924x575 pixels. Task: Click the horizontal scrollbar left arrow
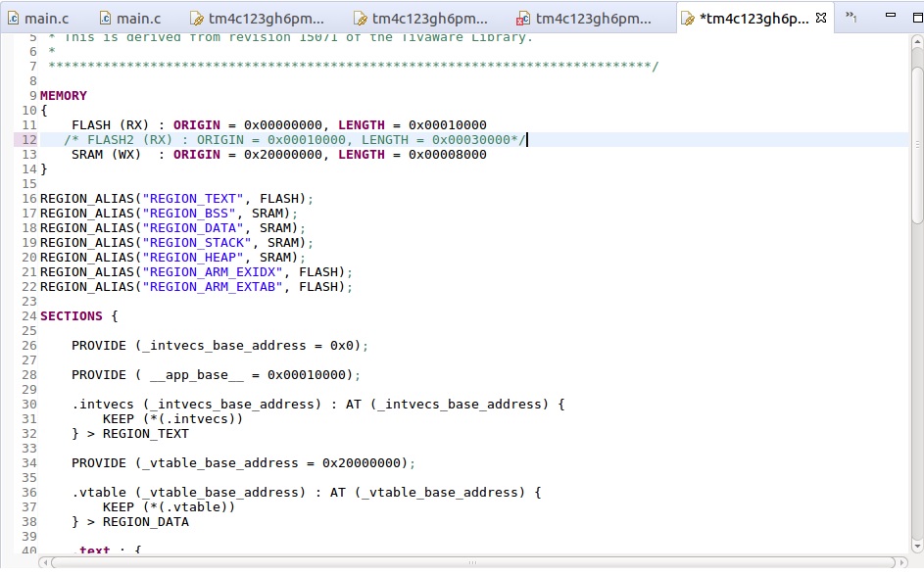[x=45, y=562]
